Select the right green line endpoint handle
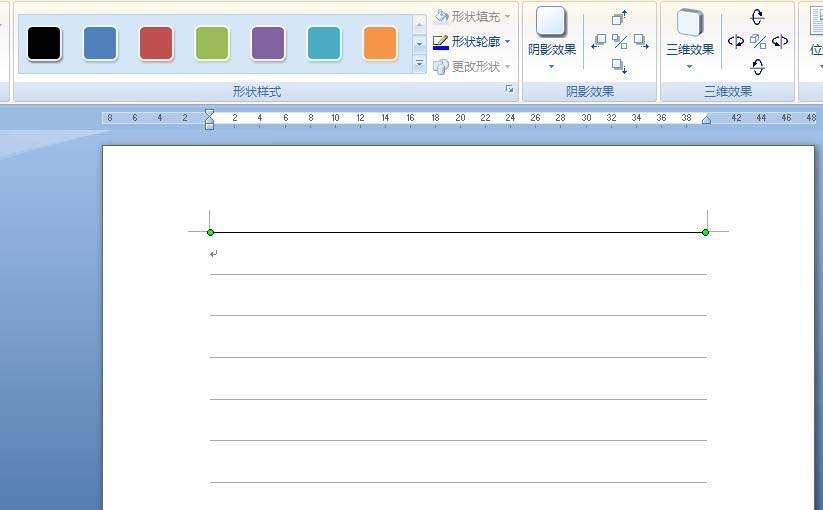The width and height of the screenshot is (823, 510). tap(705, 232)
